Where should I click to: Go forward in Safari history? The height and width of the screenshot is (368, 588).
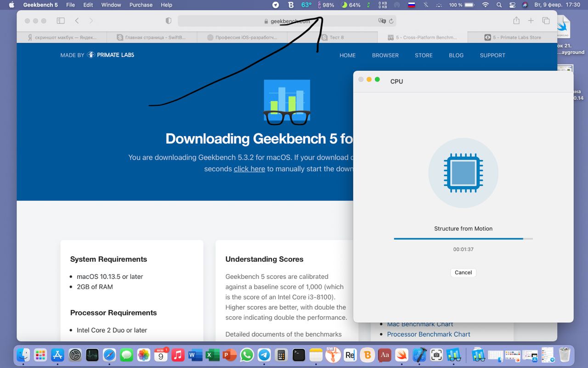click(91, 21)
